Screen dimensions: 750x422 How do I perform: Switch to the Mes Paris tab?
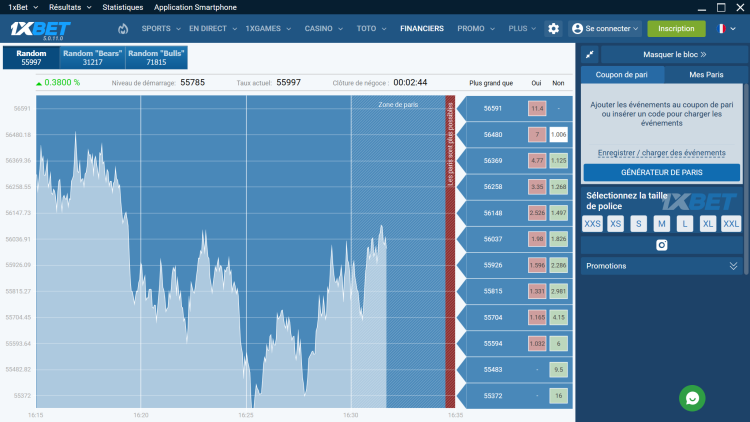click(x=706, y=75)
